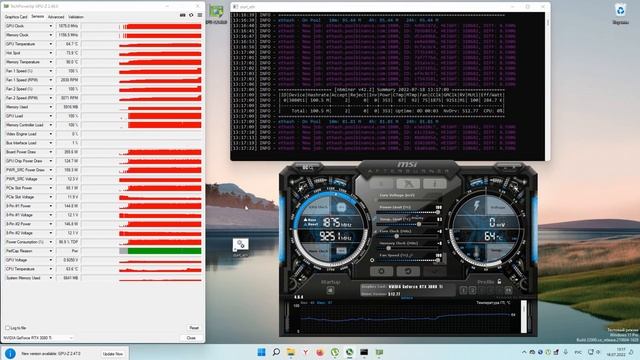640x360 pixels.
Task: Select Afterburner profile slot 2
Action: pyautogui.click(x=472, y=291)
